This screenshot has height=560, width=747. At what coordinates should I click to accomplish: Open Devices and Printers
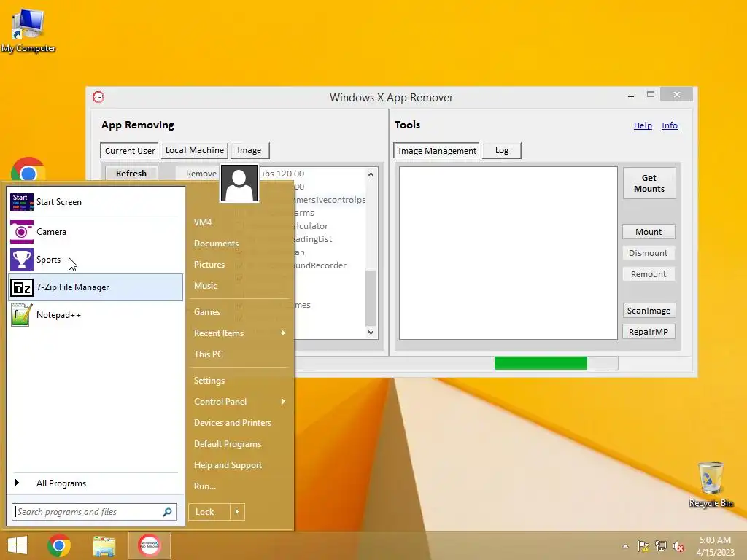coord(233,423)
